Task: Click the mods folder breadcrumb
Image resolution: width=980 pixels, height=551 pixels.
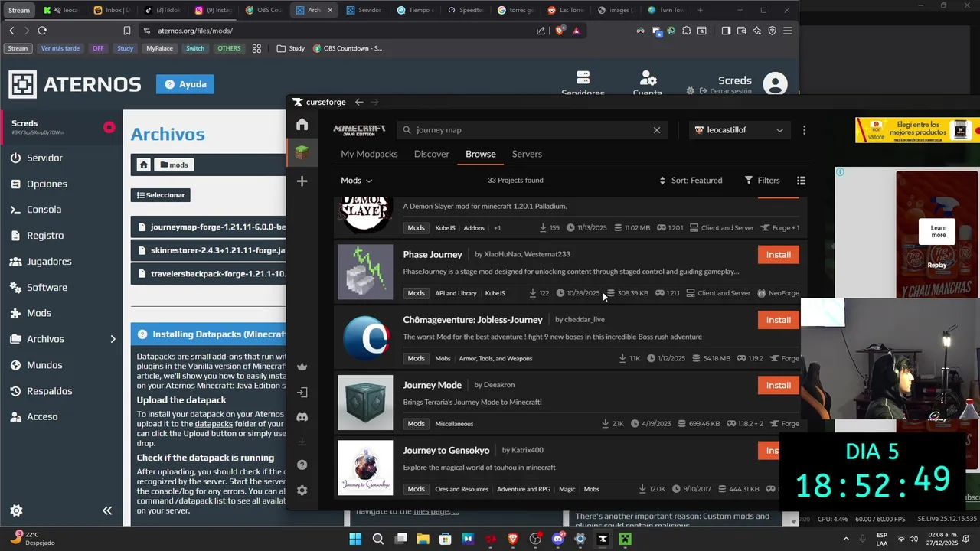Action: click(x=174, y=165)
